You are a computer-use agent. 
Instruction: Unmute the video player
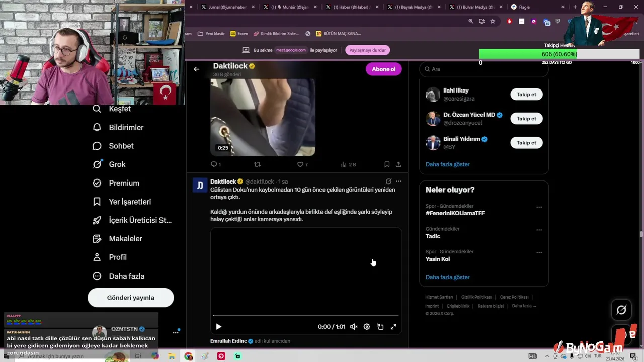[x=354, y=327]
